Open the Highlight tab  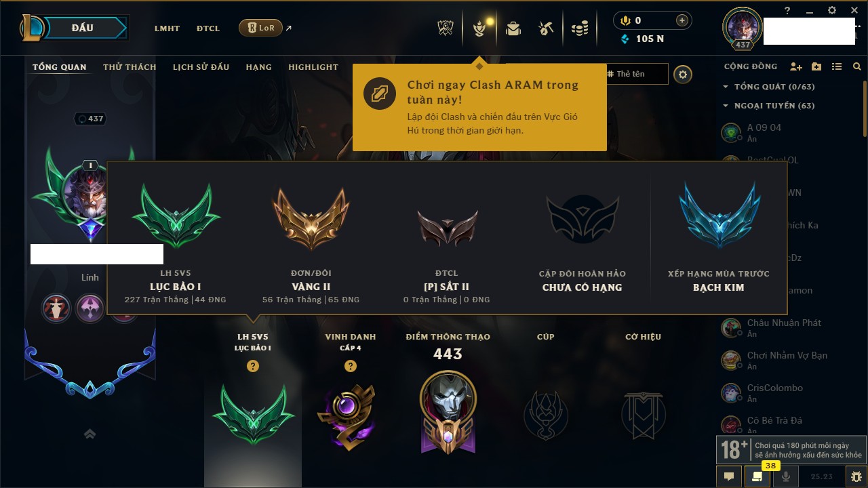point(313,67)
